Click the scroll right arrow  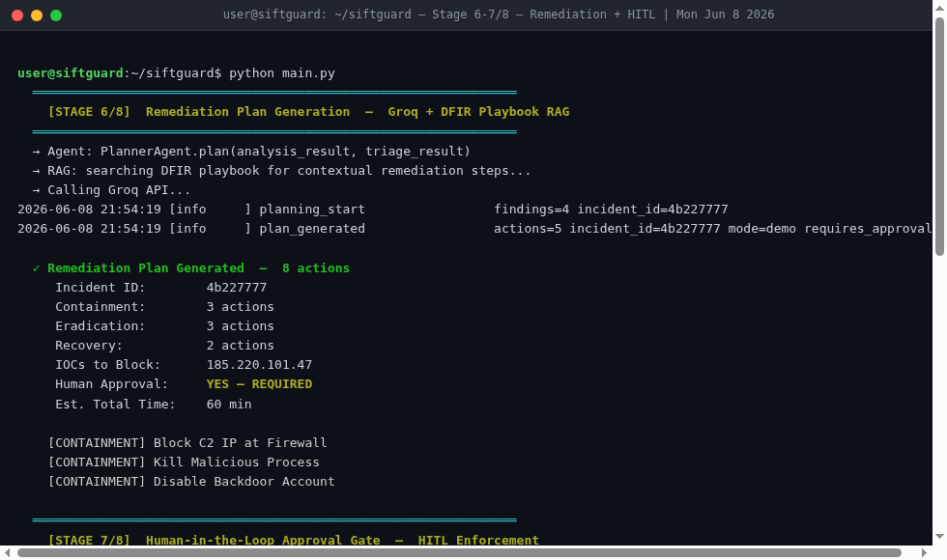[924, 552]
